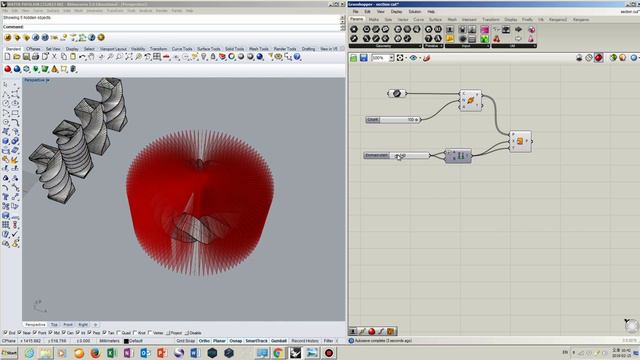The width and height of the screenshot is (640, 360).
Task: Click the Windows Start button
Action: tap(9, 353)
